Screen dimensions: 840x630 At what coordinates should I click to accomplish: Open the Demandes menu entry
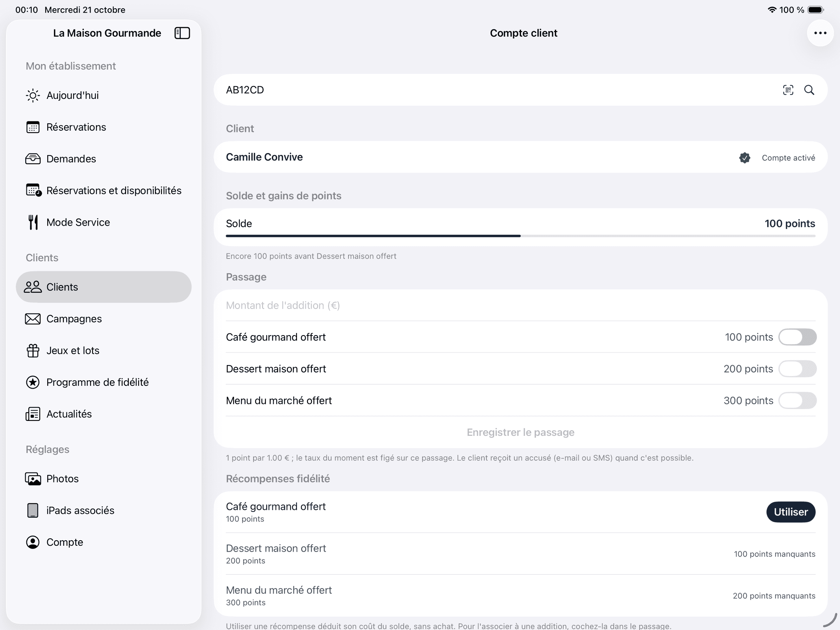tap(104, 159)
